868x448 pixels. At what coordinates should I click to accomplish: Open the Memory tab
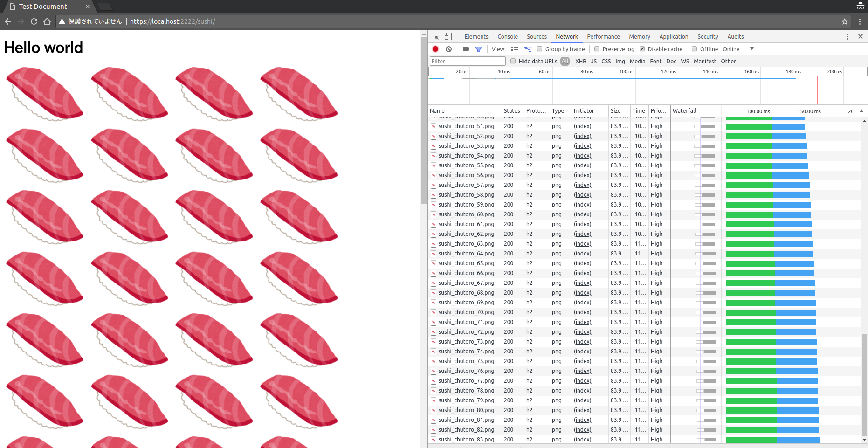pos(640,36)
